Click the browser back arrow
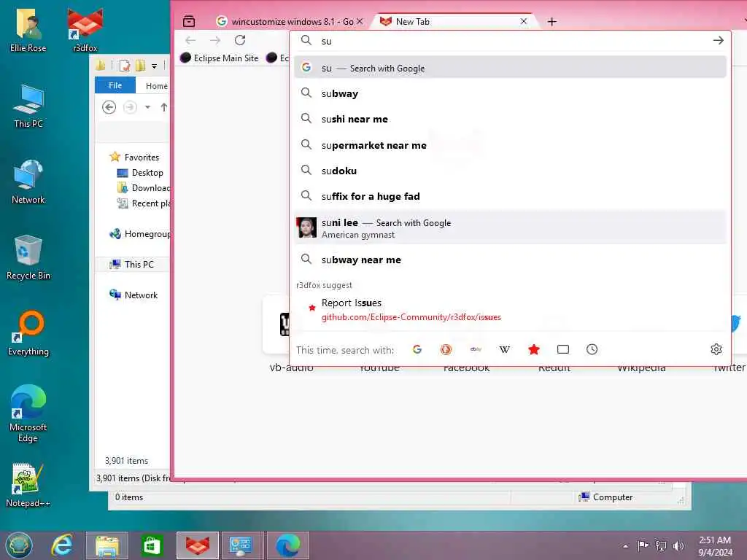Viewport: 747px width, 560px height. (190, 41)
